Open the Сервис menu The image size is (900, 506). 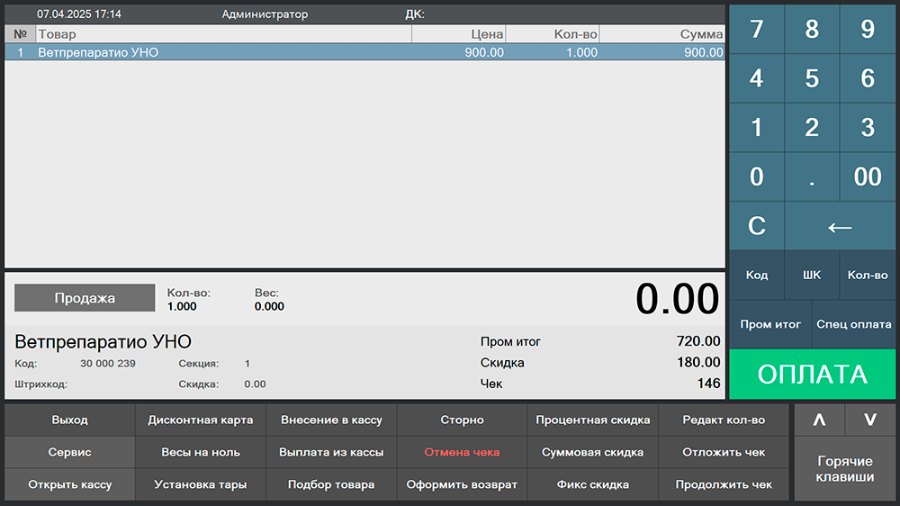(69, 452)
